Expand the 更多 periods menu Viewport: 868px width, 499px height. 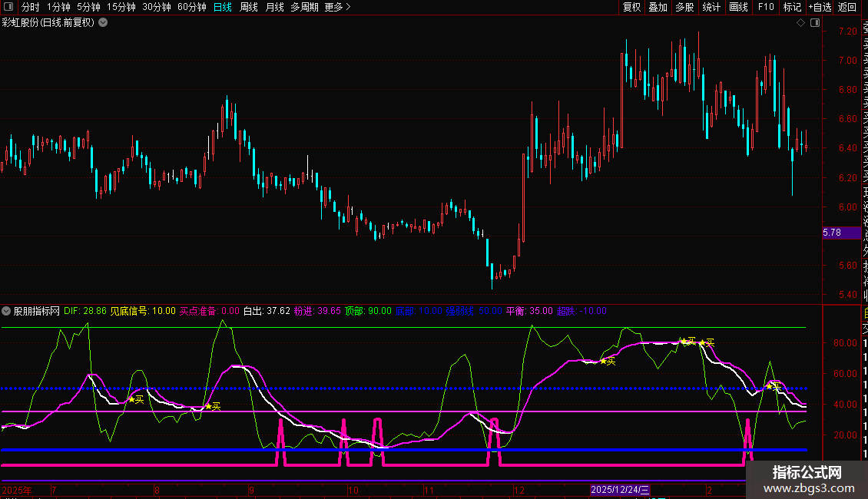point(337,7)
